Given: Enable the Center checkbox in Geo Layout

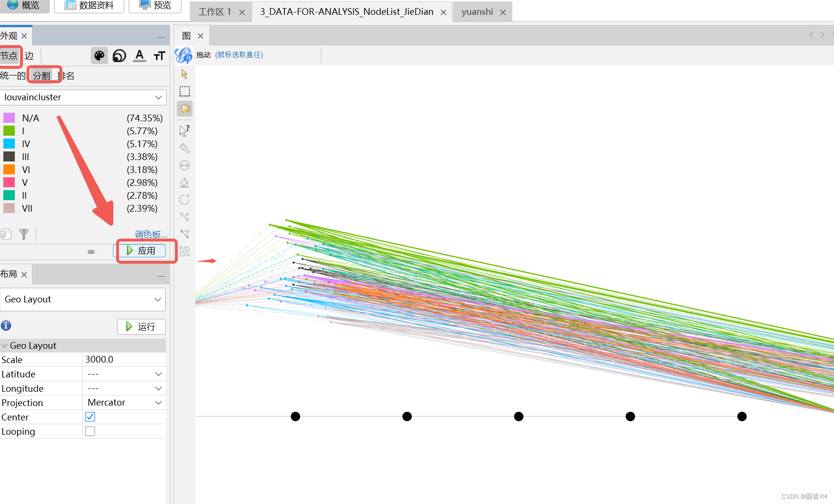Looking at the screenshot, I should 90,417.
